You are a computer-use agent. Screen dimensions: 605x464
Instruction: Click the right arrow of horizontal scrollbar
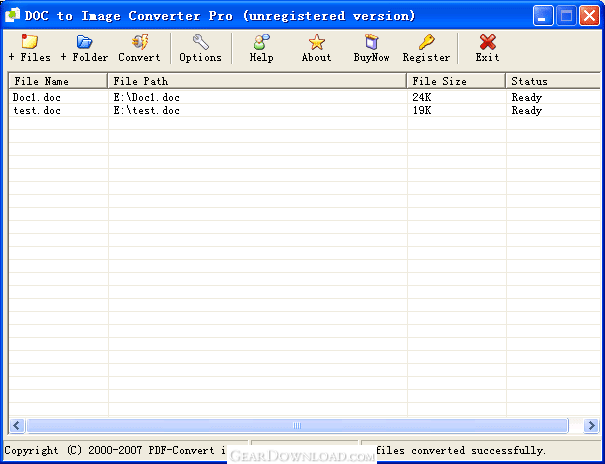[x=591, y=425]
